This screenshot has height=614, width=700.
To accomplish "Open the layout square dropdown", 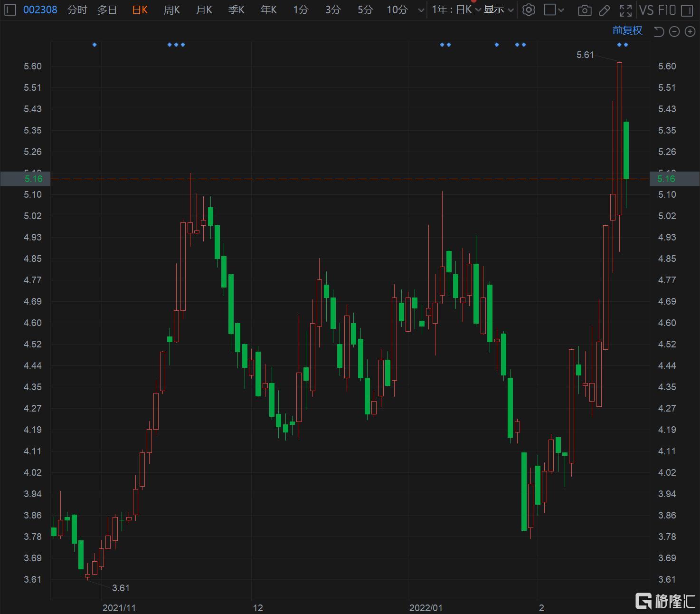I will [554, 10].
